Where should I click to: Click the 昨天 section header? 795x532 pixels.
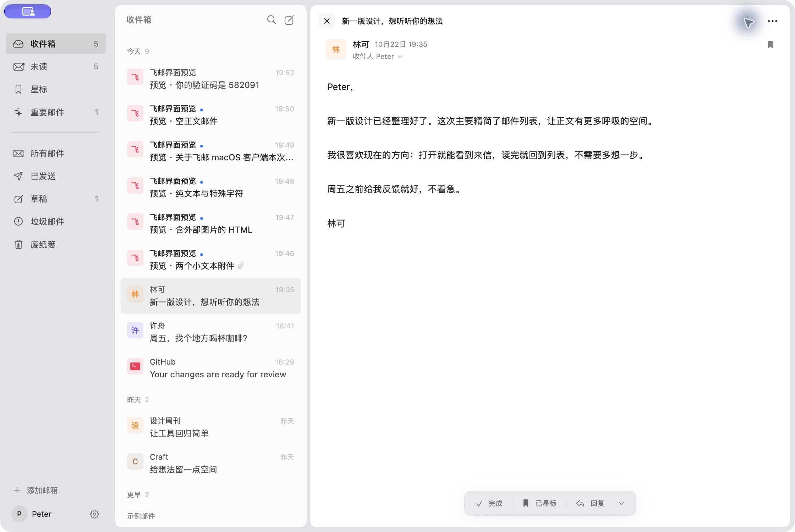(138, 400)
